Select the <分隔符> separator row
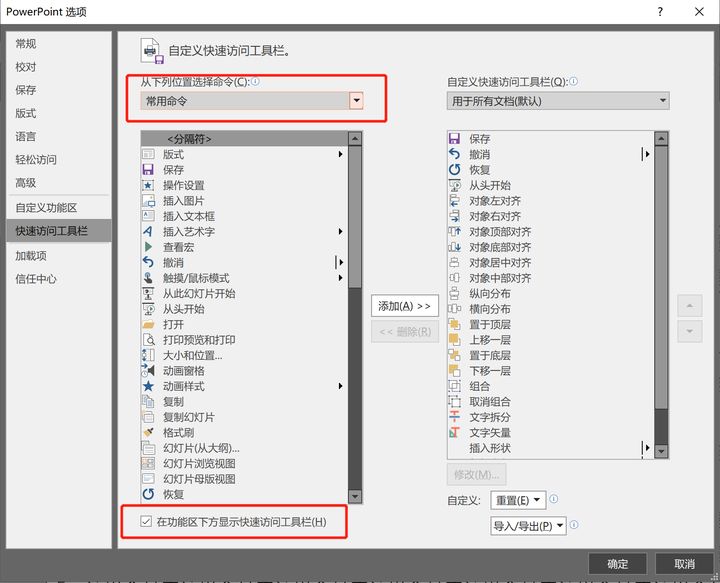 [x=244, y=139]
